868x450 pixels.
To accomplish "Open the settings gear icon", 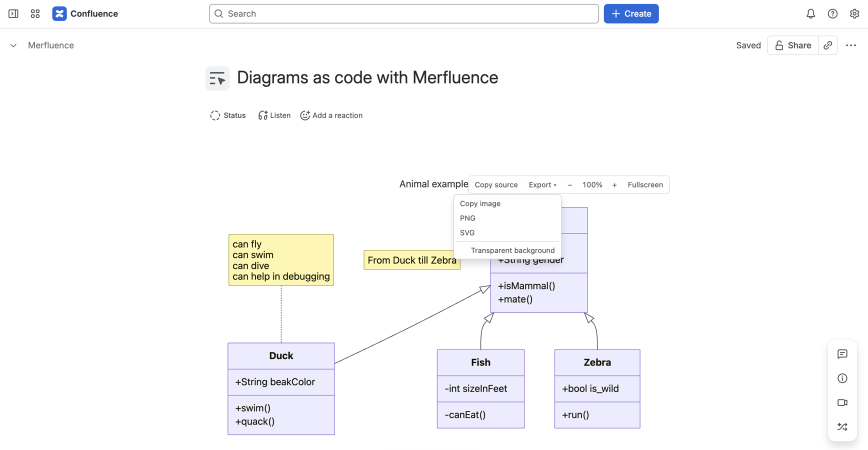I will pyautogui.click(x=854, y=13).
